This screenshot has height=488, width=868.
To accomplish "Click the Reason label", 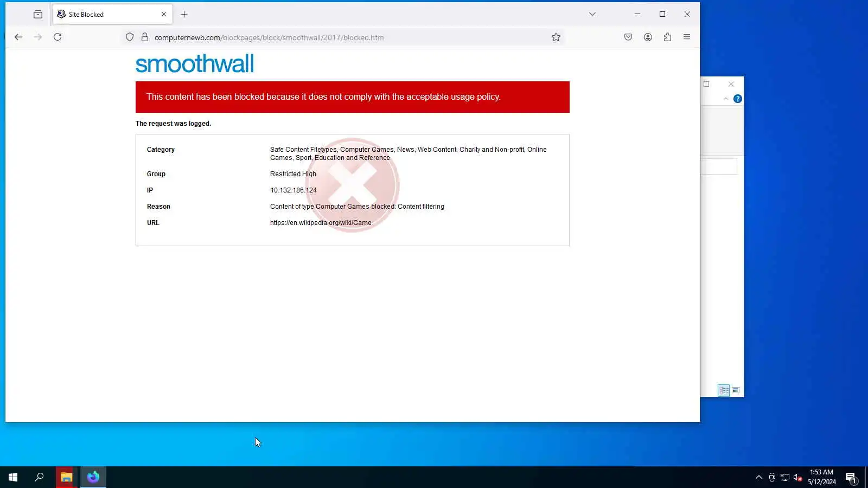I will pyautogui.click(x=158, y=207).
